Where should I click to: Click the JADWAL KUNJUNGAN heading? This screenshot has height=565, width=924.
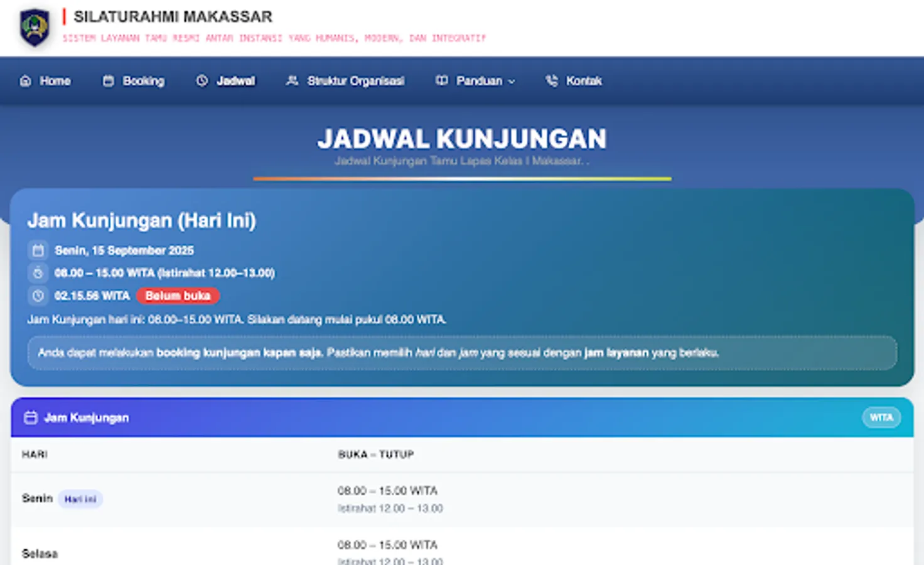(462, 139)
